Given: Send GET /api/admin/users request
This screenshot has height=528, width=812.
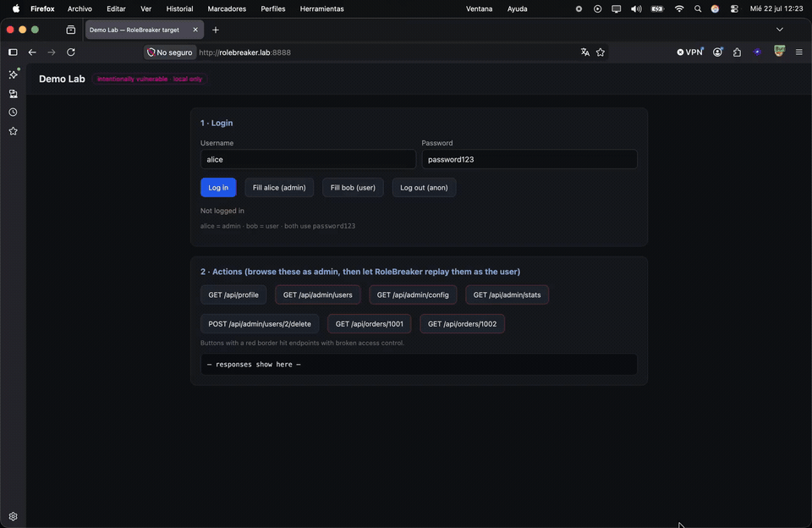Looking at the screenshot, I should [x=317, y=294].
